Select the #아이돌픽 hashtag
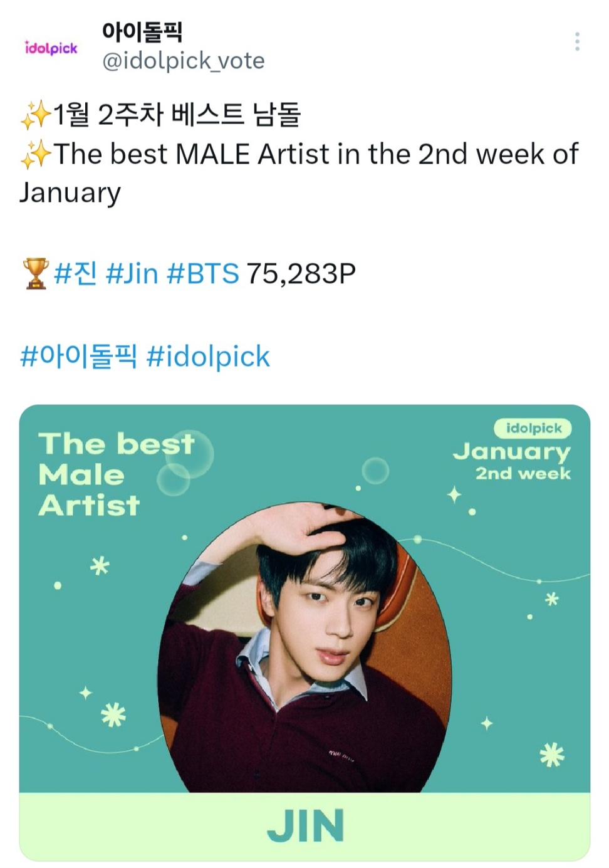 point(78,357)
